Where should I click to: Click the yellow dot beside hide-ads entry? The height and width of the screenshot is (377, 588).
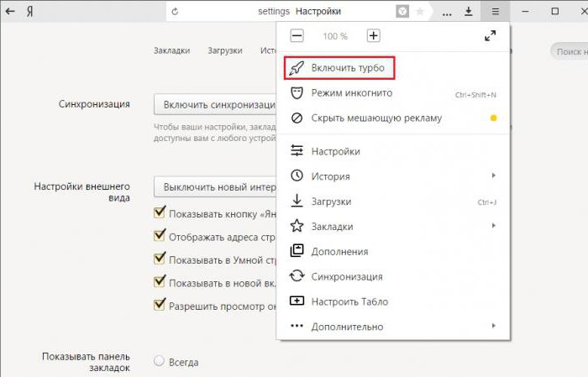click(494, 118)
